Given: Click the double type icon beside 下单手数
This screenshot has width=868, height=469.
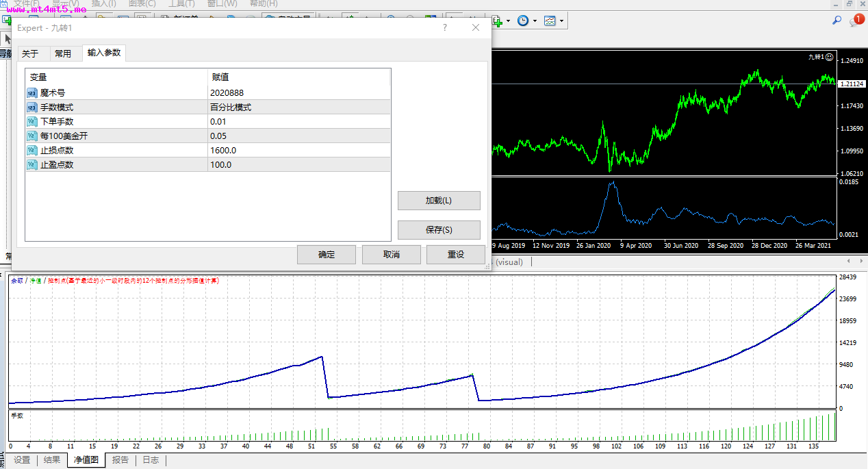Looking at the screenshot, I should (32, 121).
